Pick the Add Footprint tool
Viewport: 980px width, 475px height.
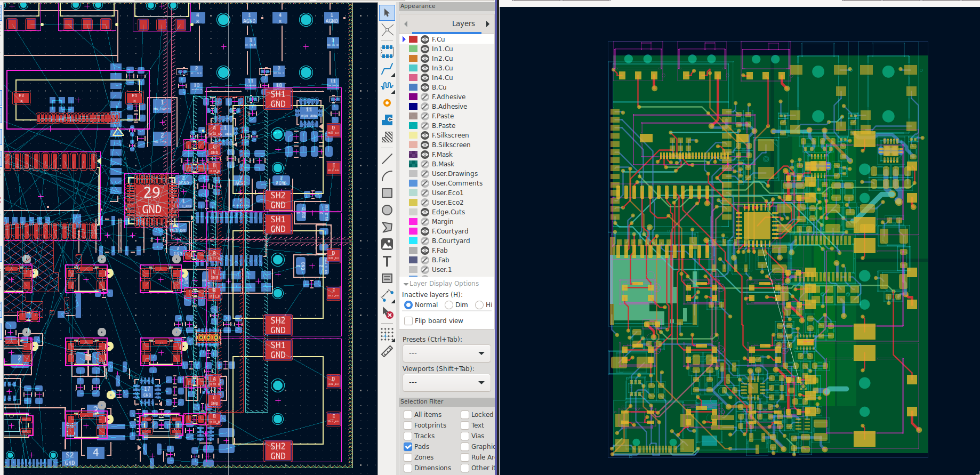click(x=387, y=51)
